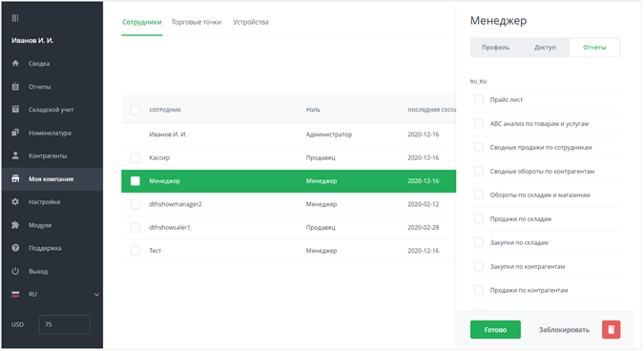Collapse sidebar using the top menu icon
The image size is (644, 351).
15,18
